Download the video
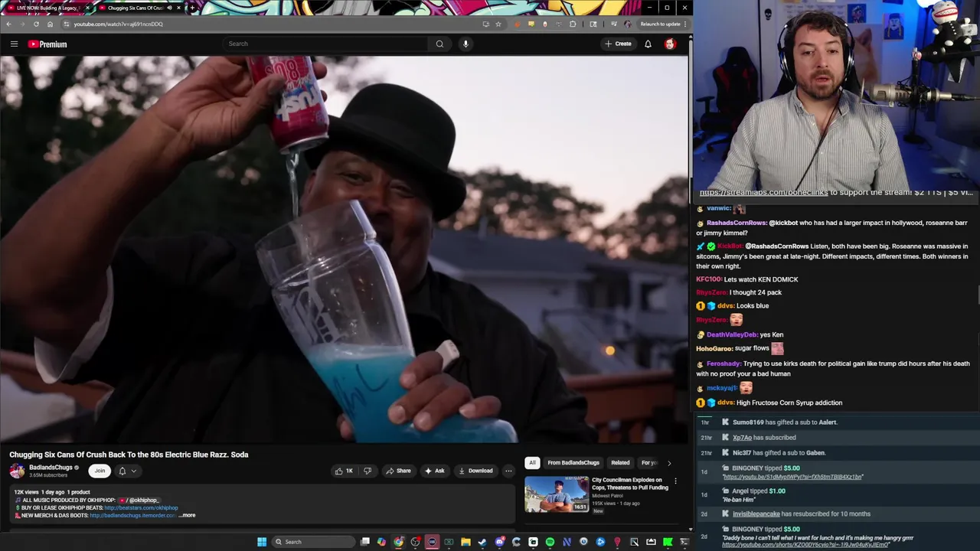 475,471
